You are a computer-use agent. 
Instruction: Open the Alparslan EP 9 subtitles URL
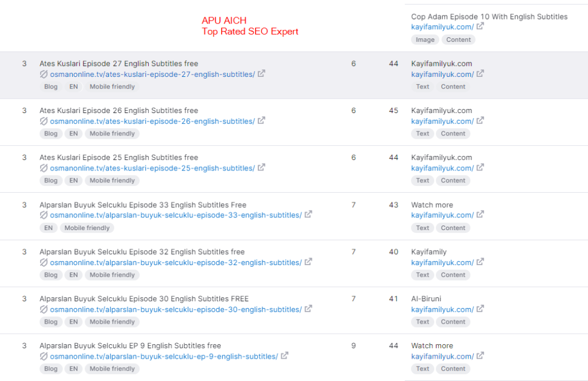coord(164,357)
